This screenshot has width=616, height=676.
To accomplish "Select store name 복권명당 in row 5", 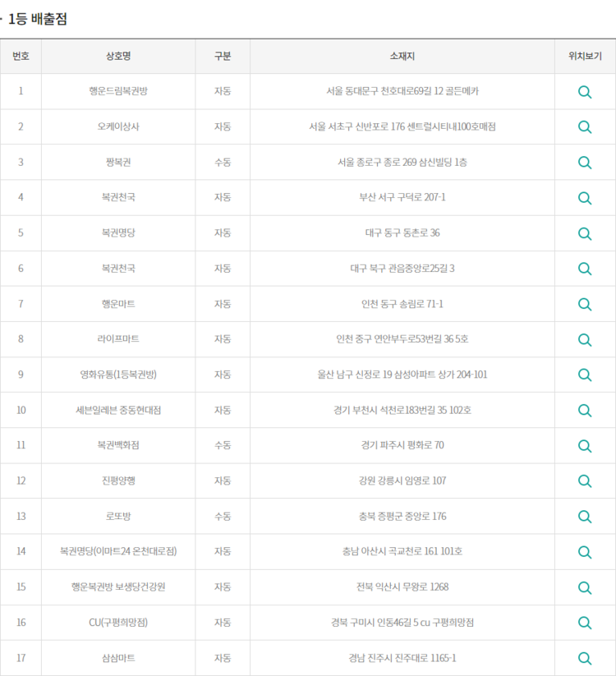I will (x=118, y=232).
